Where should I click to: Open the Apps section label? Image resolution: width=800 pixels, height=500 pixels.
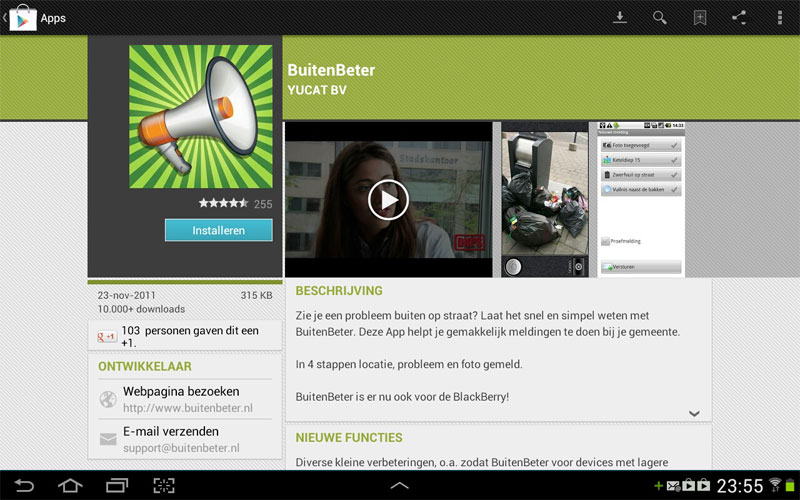(53, 18)
